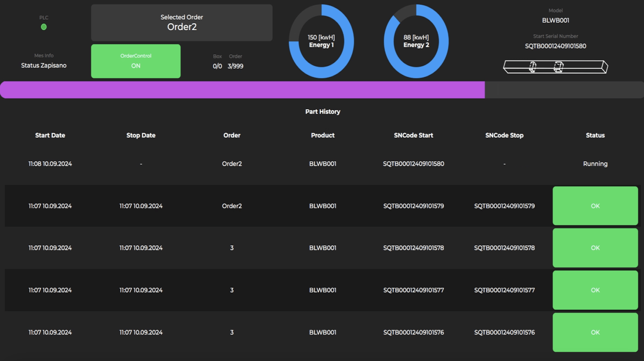This screenshot has width=644, height=361.
Task: Click SNCode Start SQTB00012409101577 cell
Action: (x=414, y=290)
